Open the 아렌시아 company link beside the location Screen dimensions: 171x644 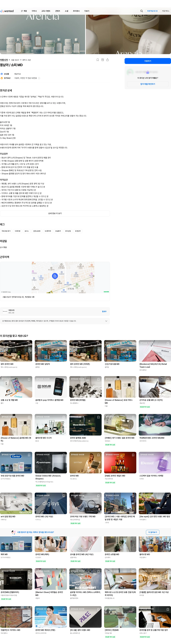pos(4,60)
